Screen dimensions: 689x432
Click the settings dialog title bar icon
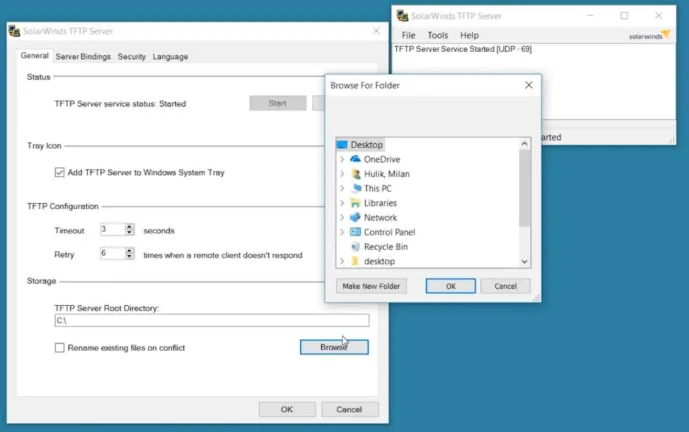[x=15, y=31]
